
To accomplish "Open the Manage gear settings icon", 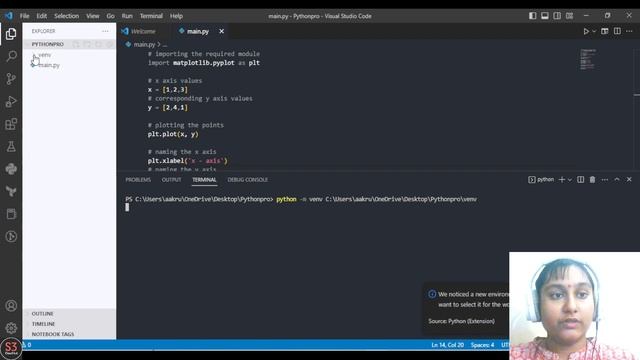I will [11, 327].
